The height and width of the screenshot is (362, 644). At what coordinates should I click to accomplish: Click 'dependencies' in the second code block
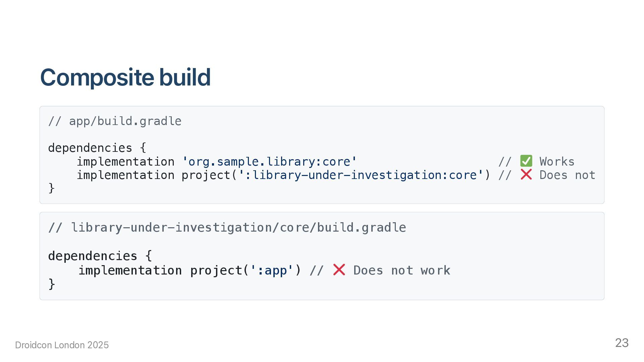[93, 256]
